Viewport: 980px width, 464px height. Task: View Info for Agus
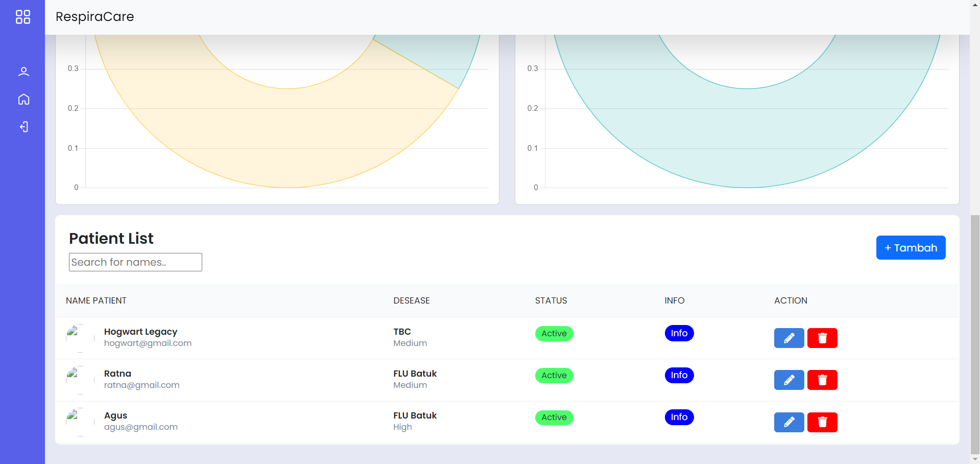click(x=679, y=417)
